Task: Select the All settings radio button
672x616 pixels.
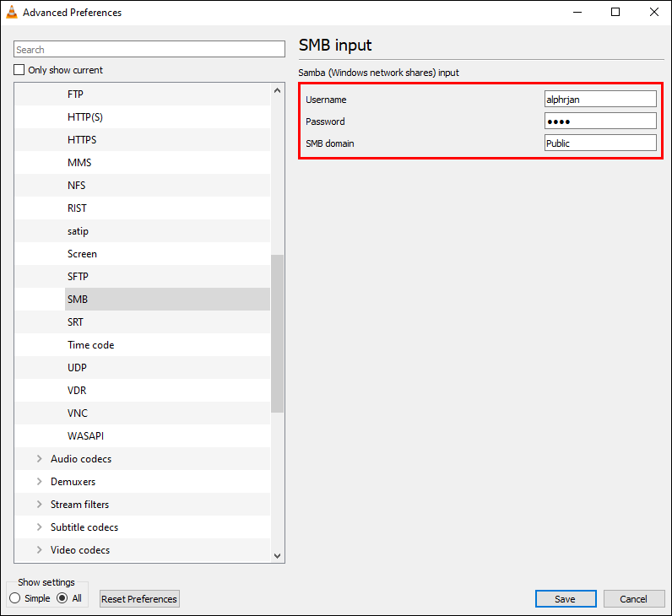Action: [x=62, y=598]
